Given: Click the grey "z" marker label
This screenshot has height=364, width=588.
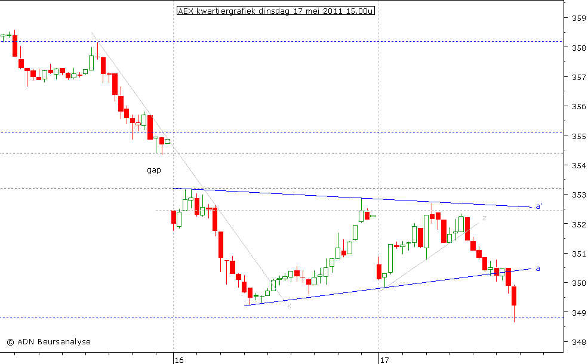Looking at the screenshot, I should pos(484,218).
